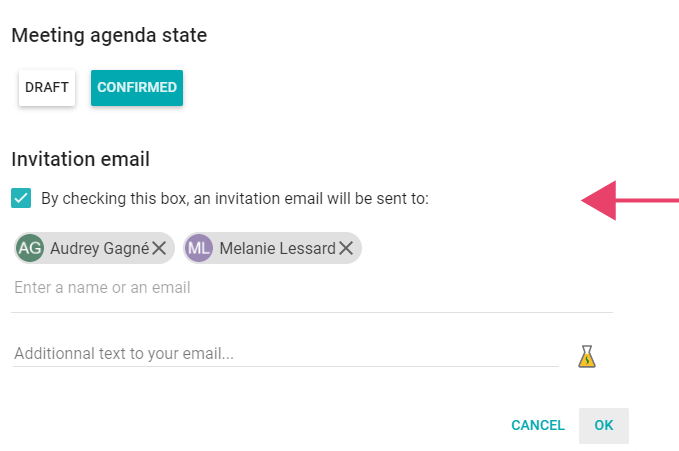Set agenda state to CONFIRMED
679x451 pixels.
[x=137, y=88]
